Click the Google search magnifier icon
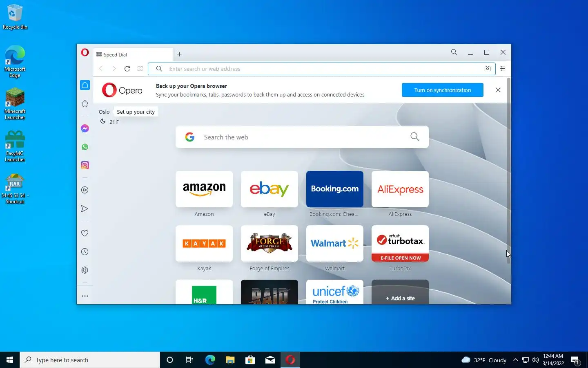 tap(414, 137)
